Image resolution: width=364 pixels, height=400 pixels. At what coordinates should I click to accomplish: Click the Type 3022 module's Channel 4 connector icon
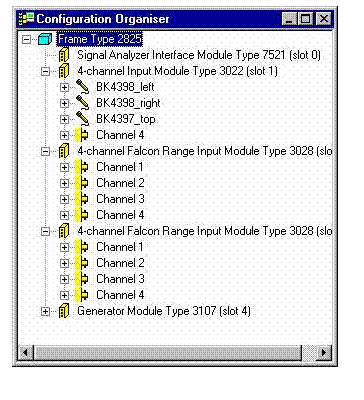point(82,135)
